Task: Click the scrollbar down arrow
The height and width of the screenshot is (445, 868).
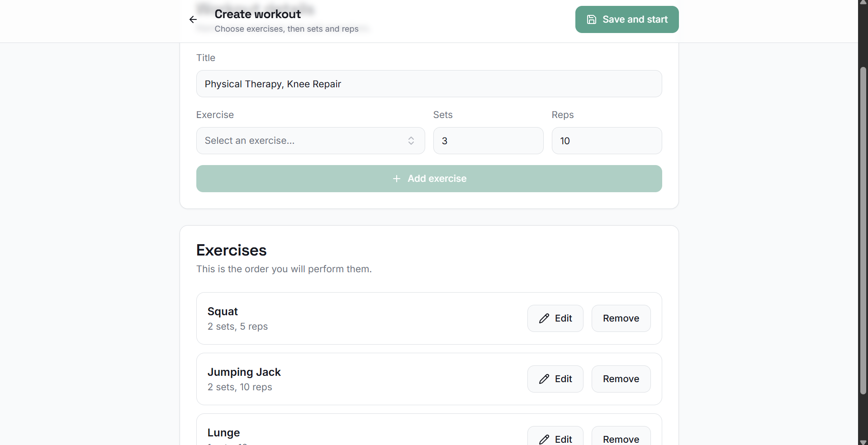Action: coord(863,442)
